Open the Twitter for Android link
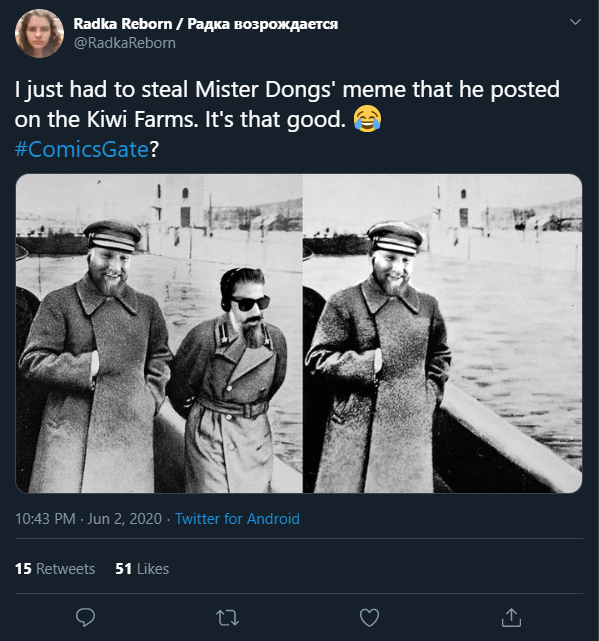 click(x=238, y=519)
